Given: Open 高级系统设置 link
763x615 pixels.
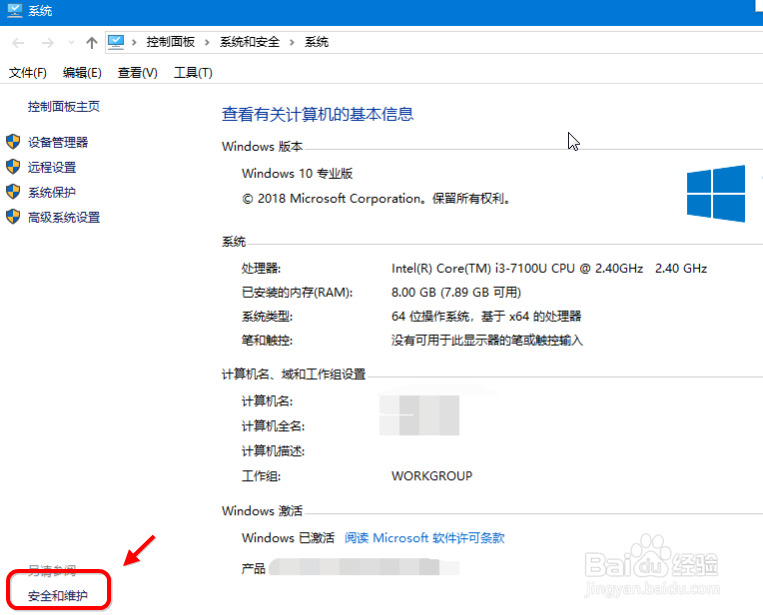Looking at the screenshot, I should [x=64, y=217].
